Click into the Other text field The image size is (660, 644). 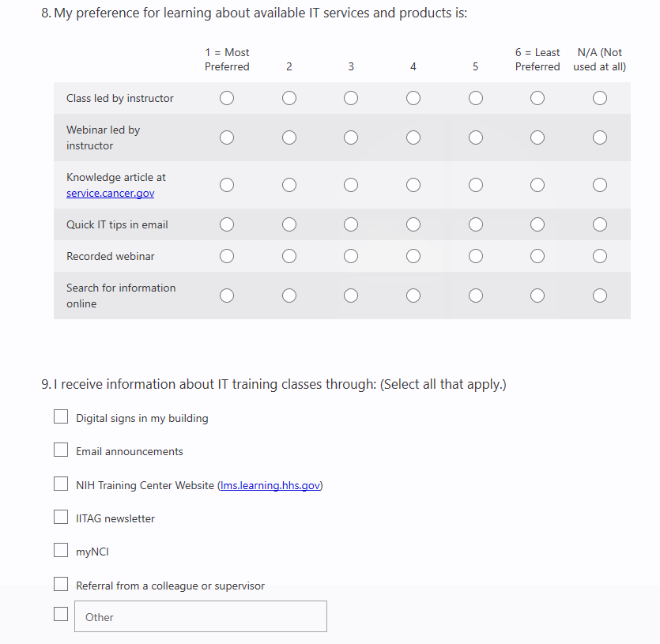click(201, 617)
